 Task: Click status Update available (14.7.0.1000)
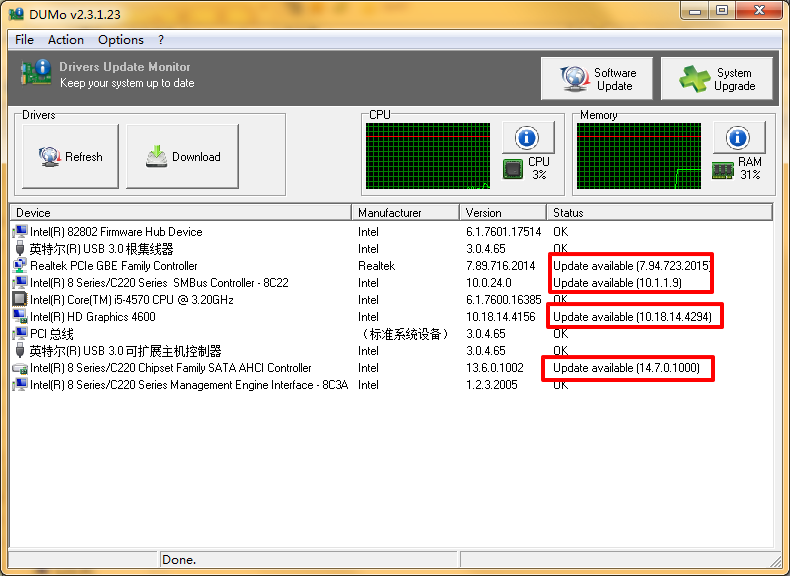(x=626, y=368)
